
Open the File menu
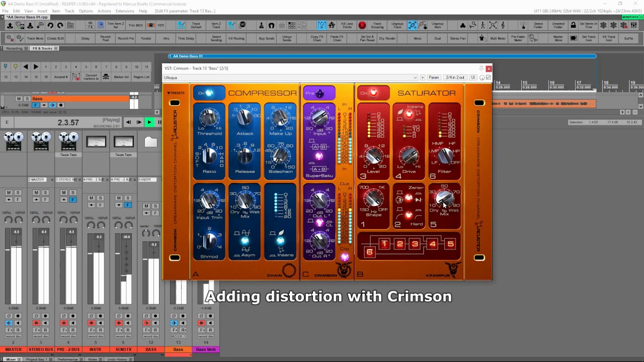(6, 11)
